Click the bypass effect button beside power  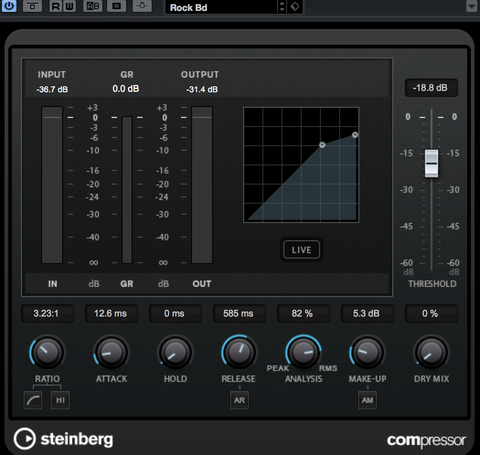[32, 6]
